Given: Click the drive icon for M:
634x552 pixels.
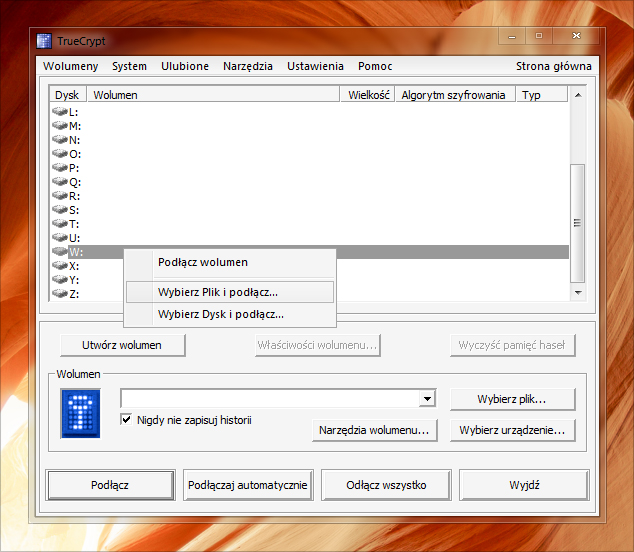Looking at the screenshot, I should point(60,126).
